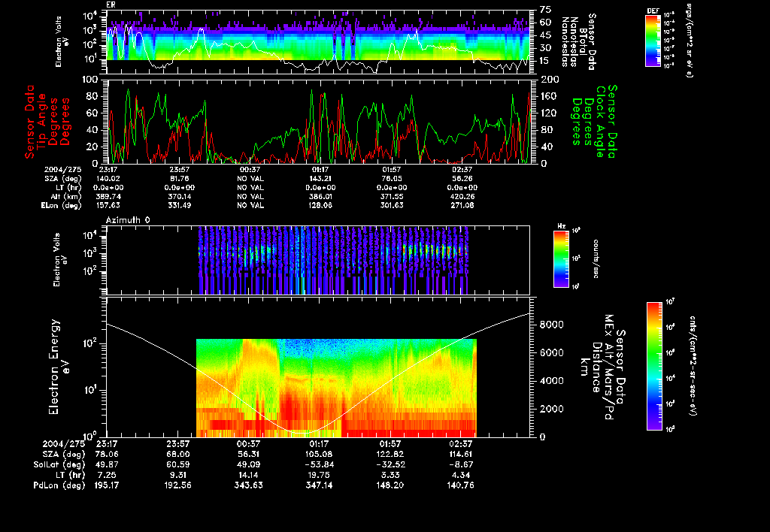Select the 'ER' panel title
This screenshot has width=770, height=532.
(111, 5)
